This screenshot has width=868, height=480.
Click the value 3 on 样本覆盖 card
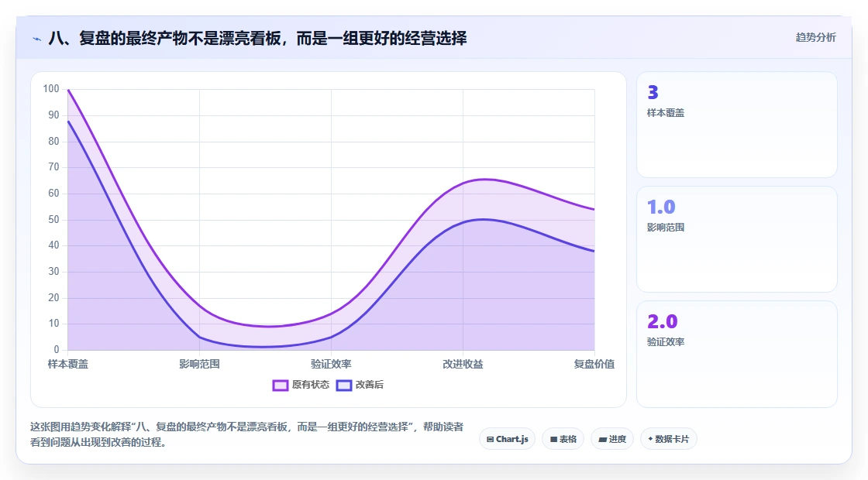point(653,92)
